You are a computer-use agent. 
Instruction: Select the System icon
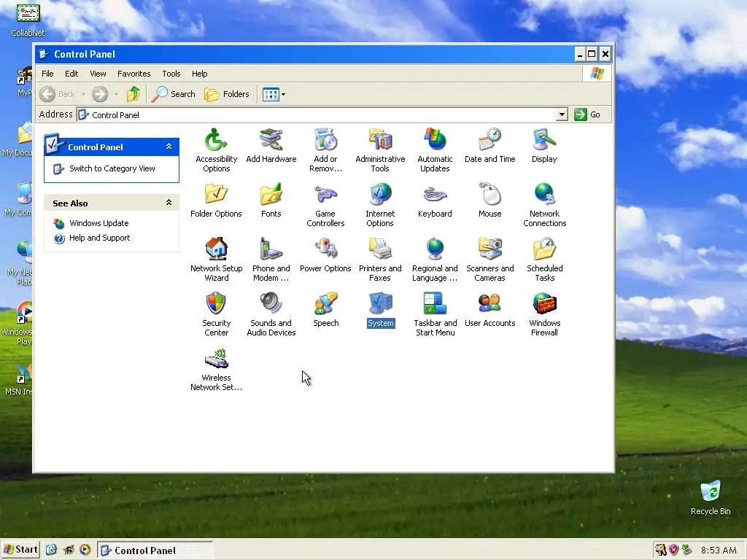tap(380, 309)
